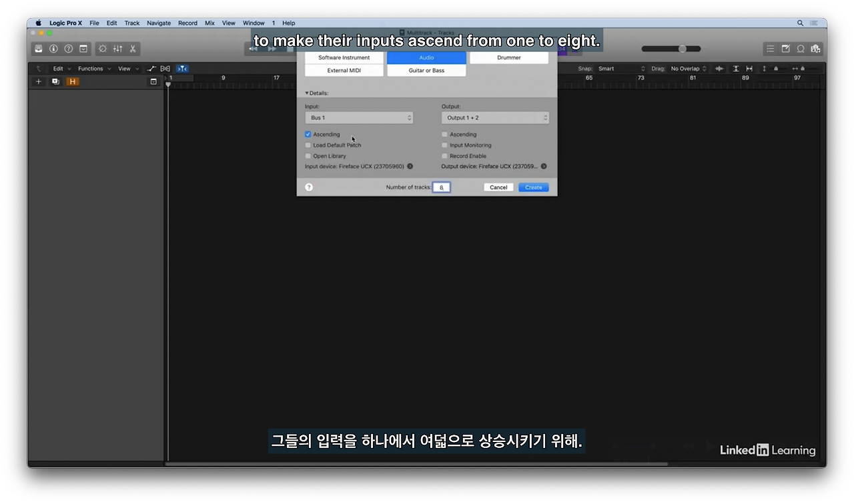Select the Audio track type
The image size is (854, 504).
click(426, 58)
